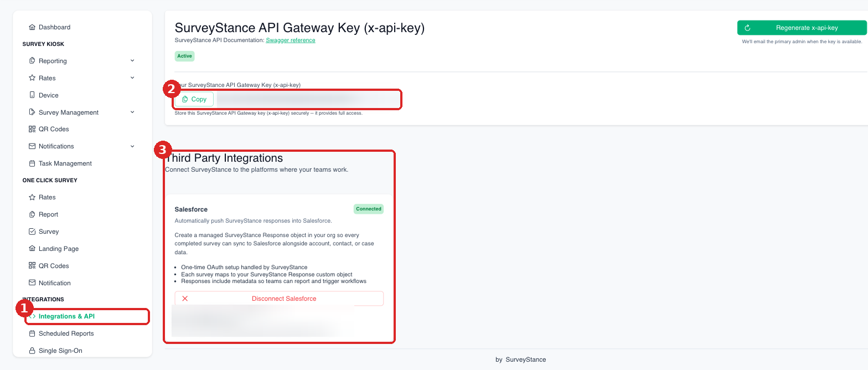Click the Report sidebar icon
The width and height of the screenshot is (868, 370).
click(32, 214)
